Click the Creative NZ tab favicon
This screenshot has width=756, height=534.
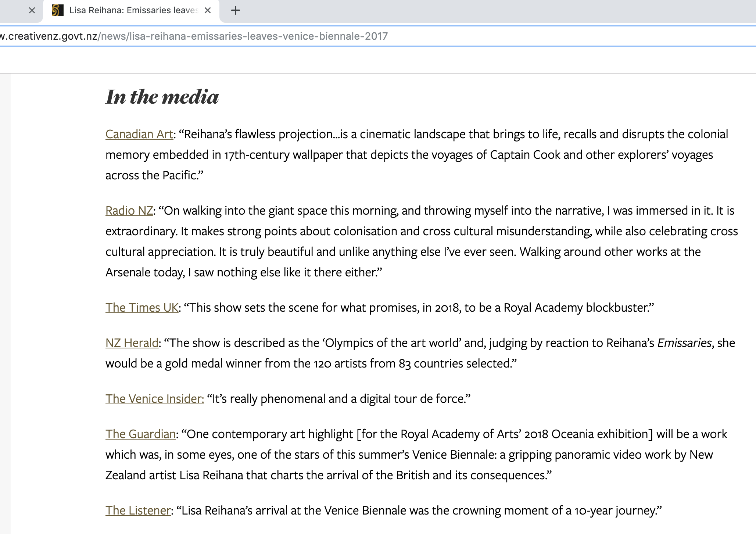coord(57,10)
